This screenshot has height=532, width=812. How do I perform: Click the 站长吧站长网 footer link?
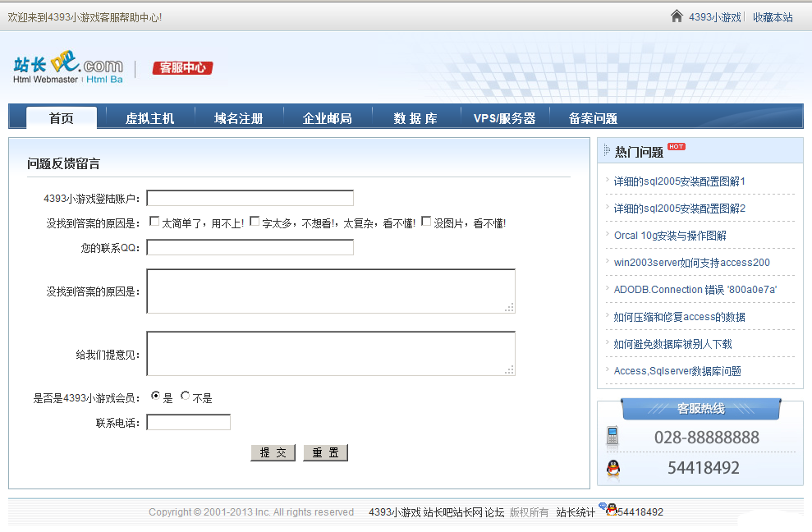452,512
